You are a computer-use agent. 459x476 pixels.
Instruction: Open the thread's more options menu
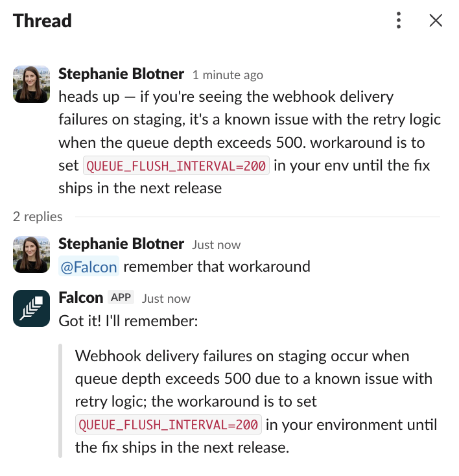coord(399,21)
